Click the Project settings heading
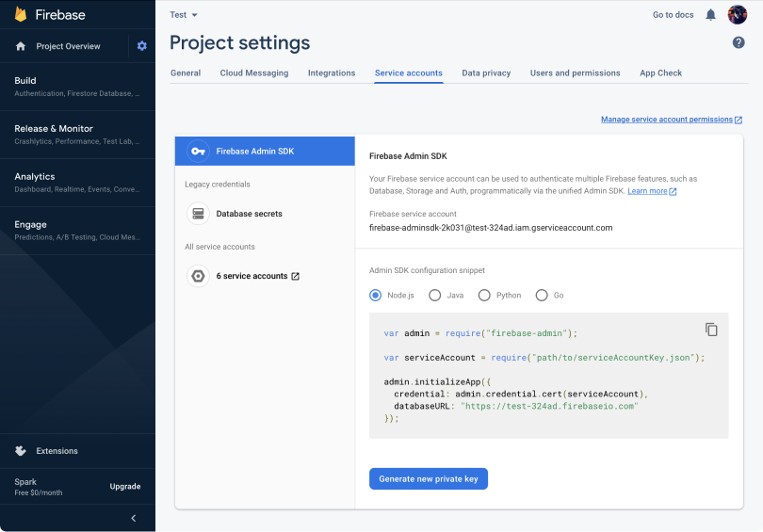 239,43
